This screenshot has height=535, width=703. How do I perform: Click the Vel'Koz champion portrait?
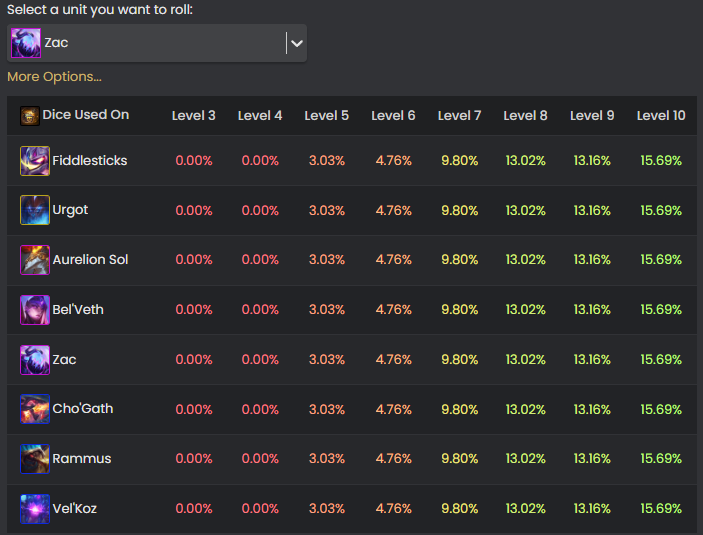(x=35, y=509)
